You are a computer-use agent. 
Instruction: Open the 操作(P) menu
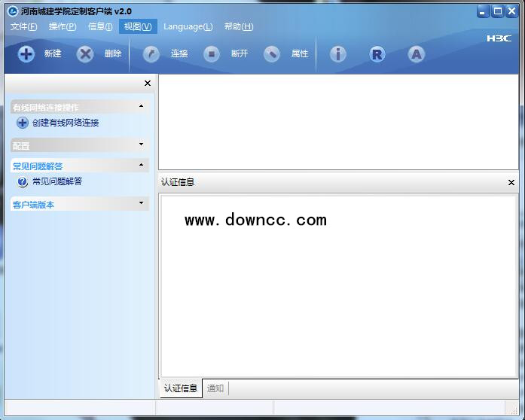[63, 26]
